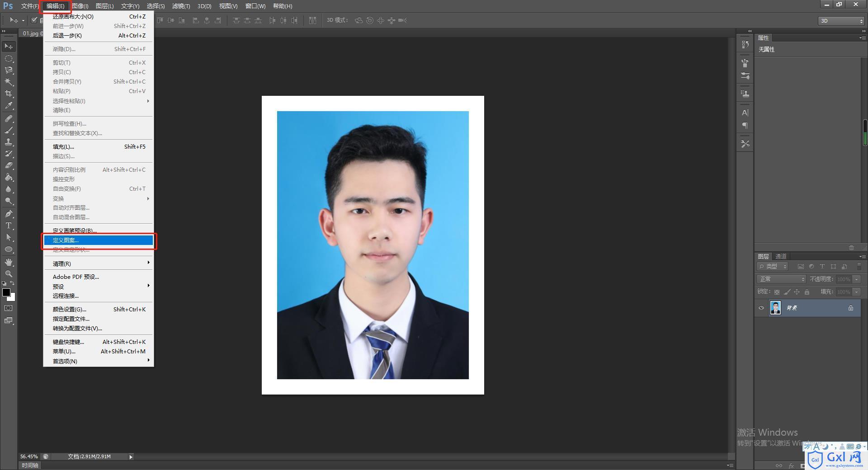Toggle lock image pixels

coord(787,292)
